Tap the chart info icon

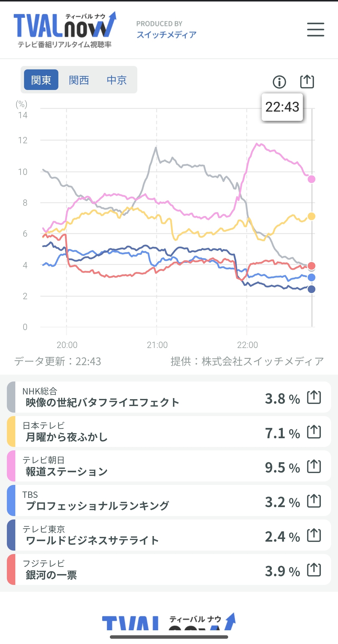(x=279, y=82)
